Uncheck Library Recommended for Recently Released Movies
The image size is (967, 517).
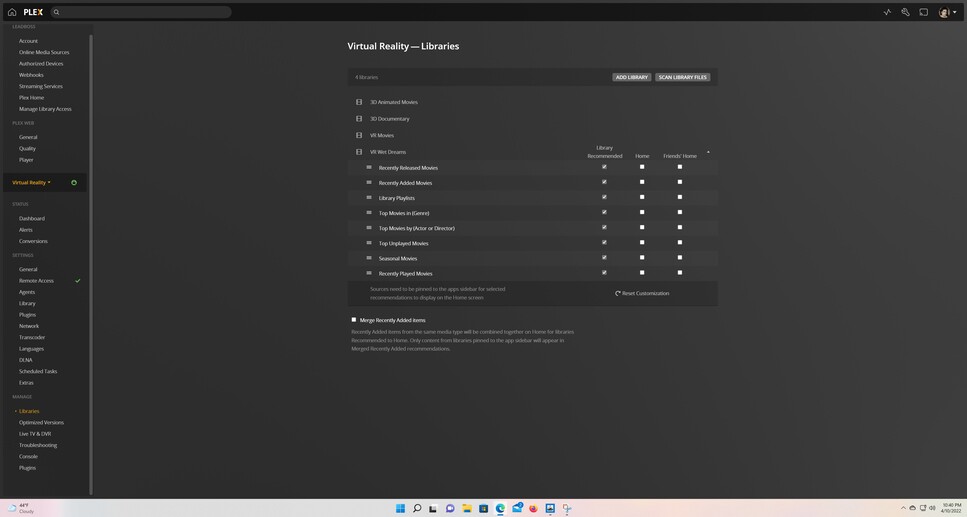(x=604, y=167)
